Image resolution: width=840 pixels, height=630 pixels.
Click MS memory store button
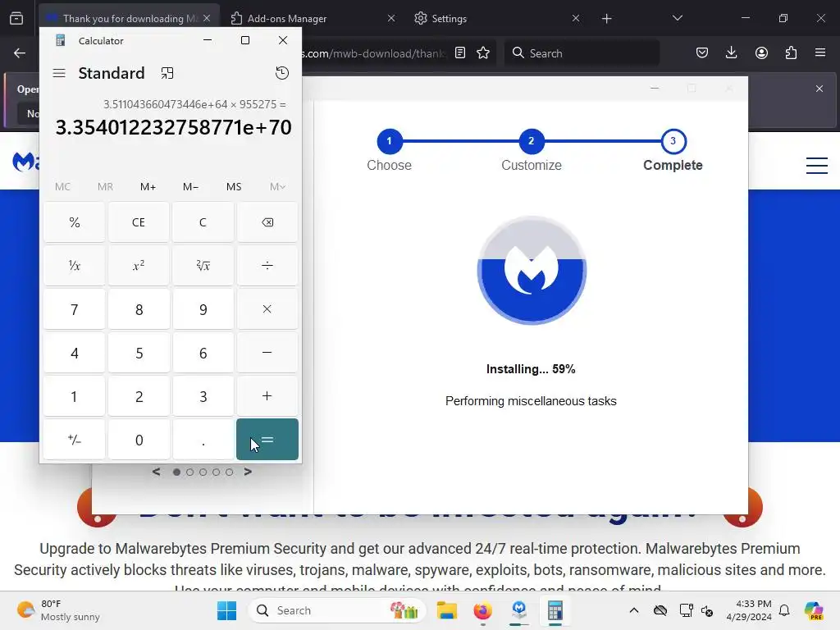234,186
